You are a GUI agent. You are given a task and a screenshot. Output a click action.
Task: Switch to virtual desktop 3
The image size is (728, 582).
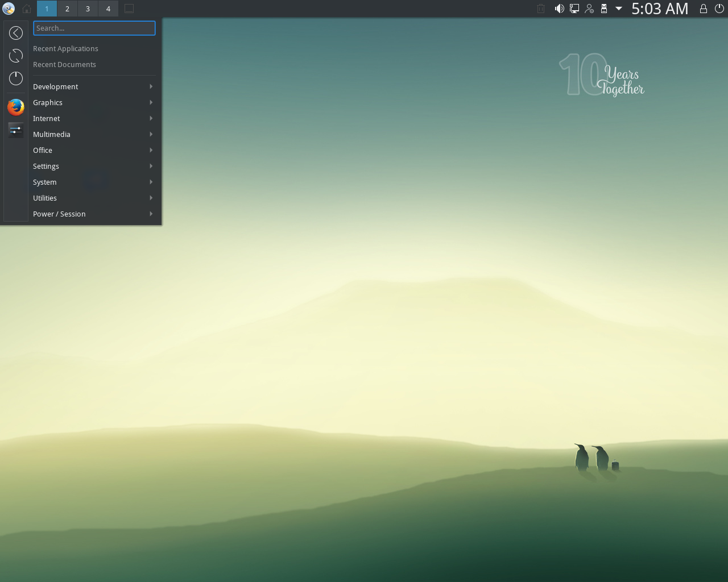tap(88, 9)
